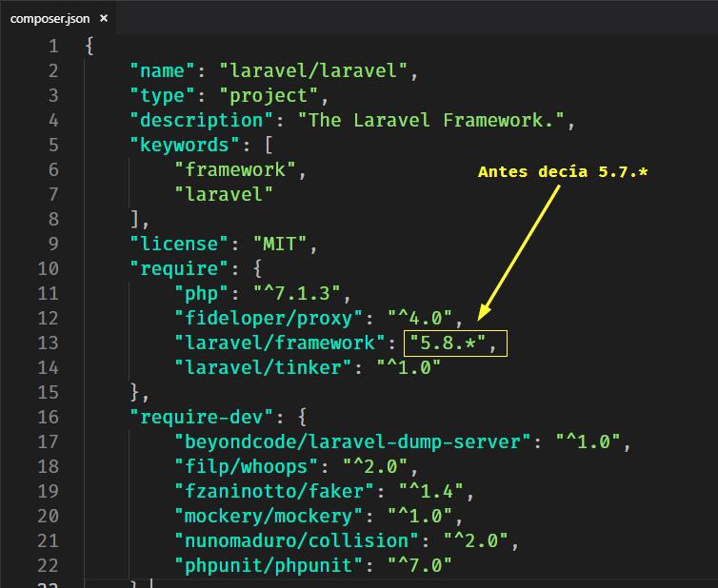Click the "project" value
The width and height of the screenshot is (718, 588).
click(269, 96)
